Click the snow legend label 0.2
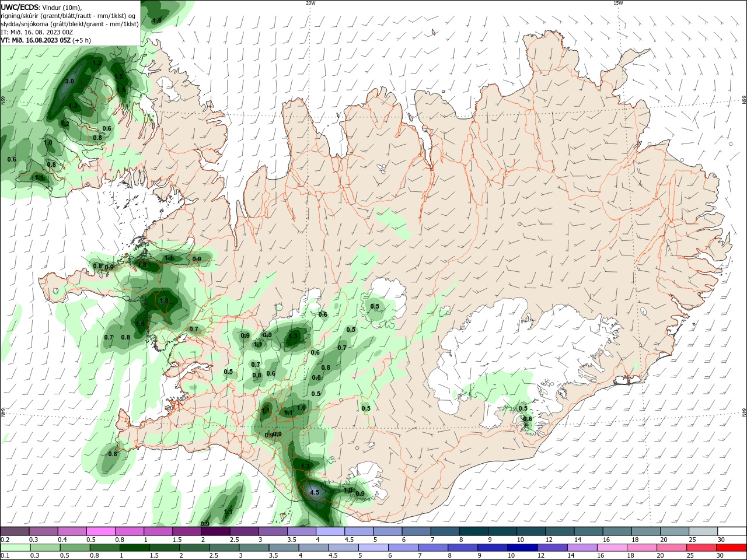Image resolution: width=747 pixels, height=560 pixels. pos(5,540)
